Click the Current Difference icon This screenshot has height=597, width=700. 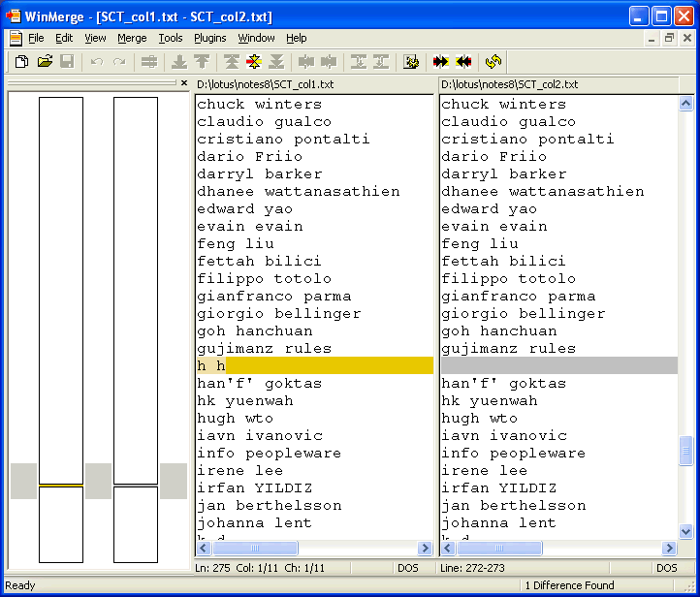pyautogui.click(x=254, y=62)
